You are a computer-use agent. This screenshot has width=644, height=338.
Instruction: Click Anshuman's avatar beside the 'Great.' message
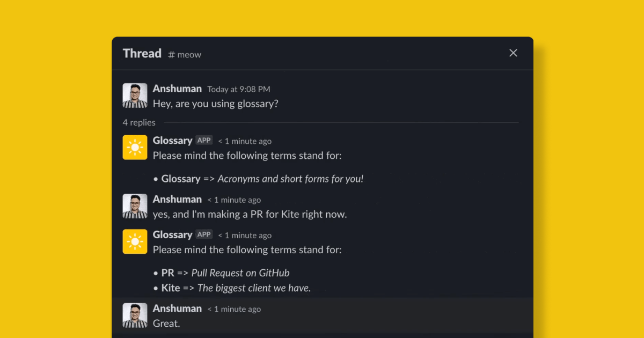(135, 315)
